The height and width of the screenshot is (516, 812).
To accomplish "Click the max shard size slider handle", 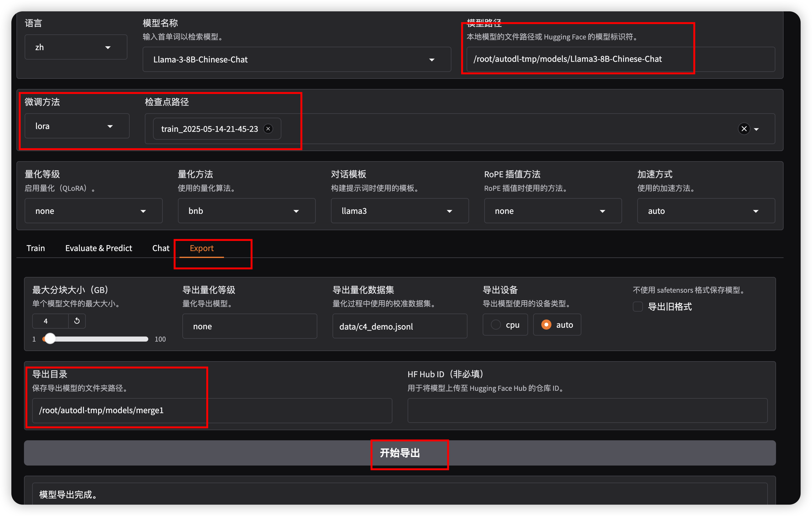I will click(50, 339).
